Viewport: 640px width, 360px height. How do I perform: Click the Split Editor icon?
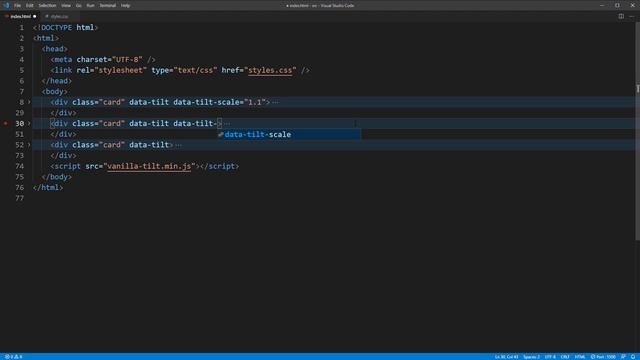[621, 16]
